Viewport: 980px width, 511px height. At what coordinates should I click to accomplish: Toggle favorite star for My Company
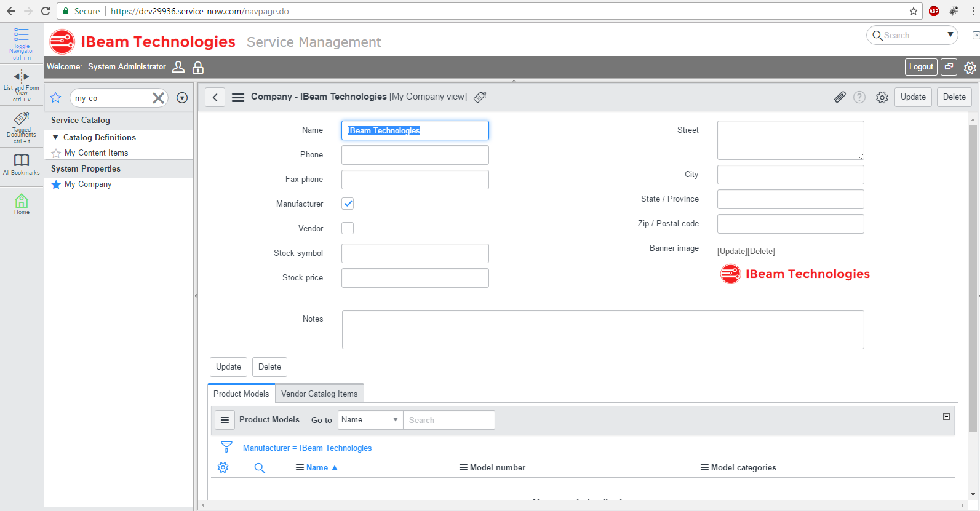[x=56, y=184]
